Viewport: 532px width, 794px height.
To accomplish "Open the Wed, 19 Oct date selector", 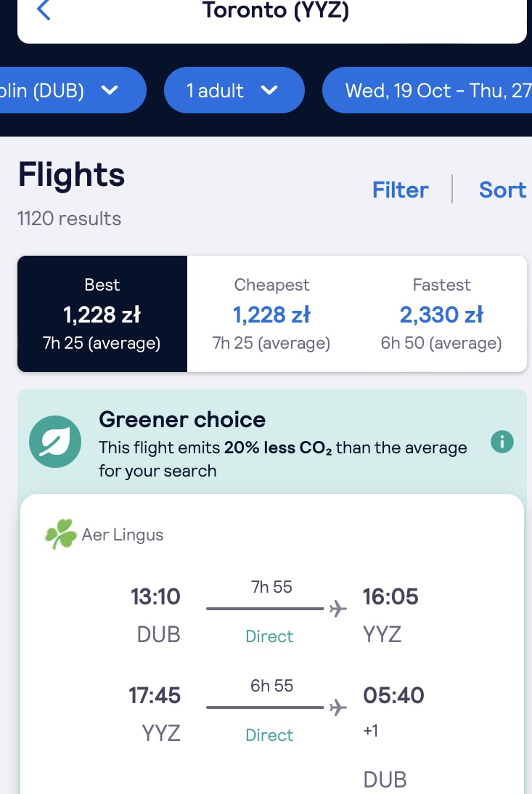I will point(427,90).
